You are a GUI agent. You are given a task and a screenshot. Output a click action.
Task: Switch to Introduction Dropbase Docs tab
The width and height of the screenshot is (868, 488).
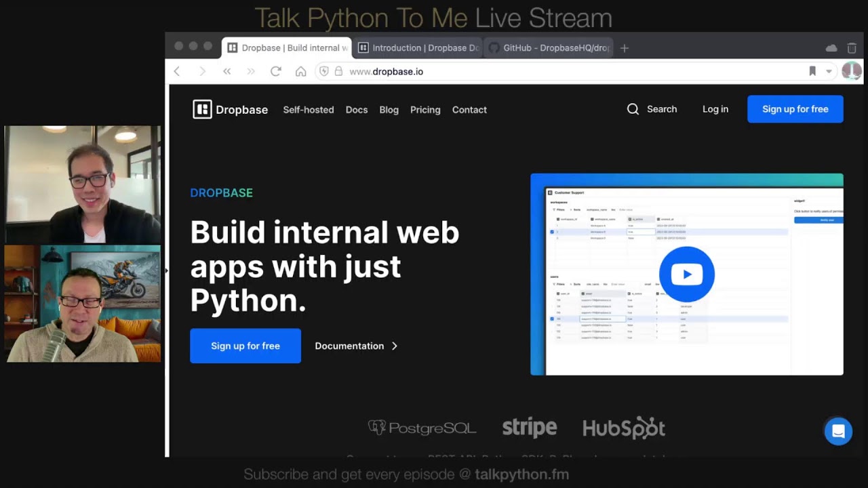coord(418,48)
